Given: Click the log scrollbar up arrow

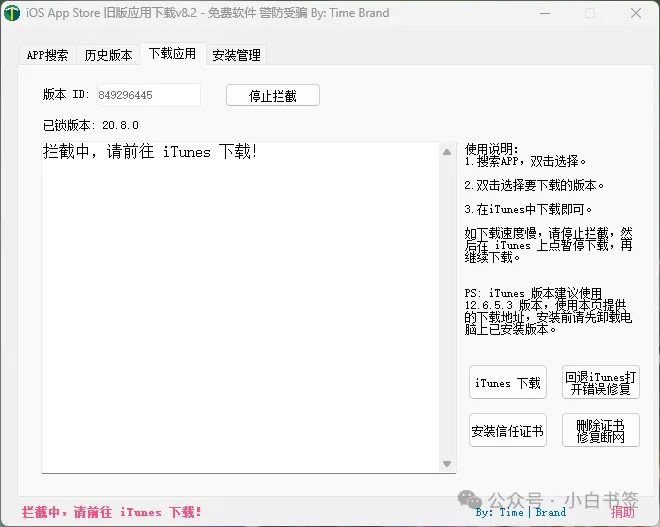Looking at the screenshot, I should (x=447, y=152).
